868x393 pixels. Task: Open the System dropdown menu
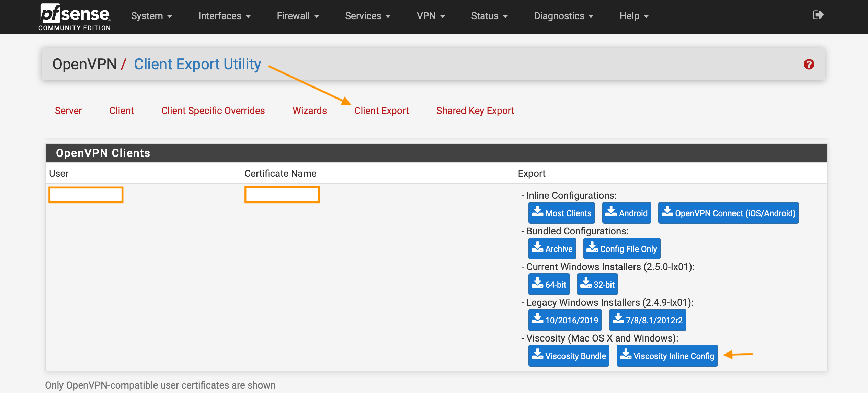(151, 16)
